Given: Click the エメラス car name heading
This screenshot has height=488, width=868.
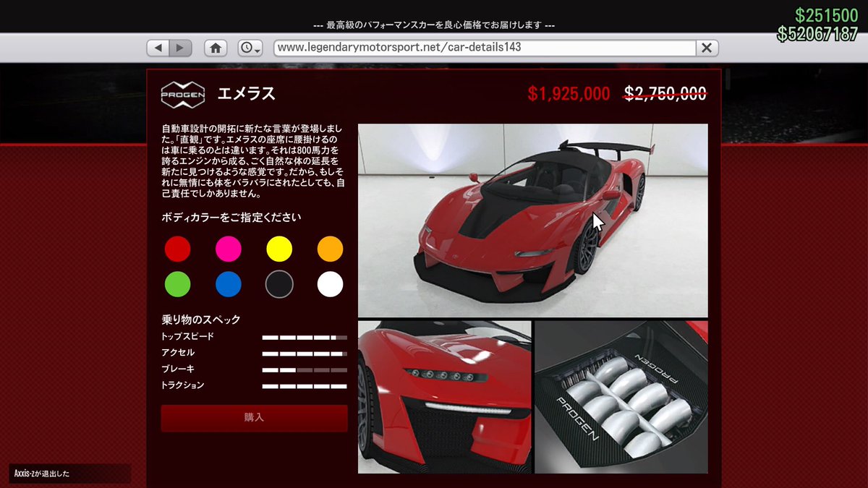Looking at the screenshot, I should click(247, 94).
